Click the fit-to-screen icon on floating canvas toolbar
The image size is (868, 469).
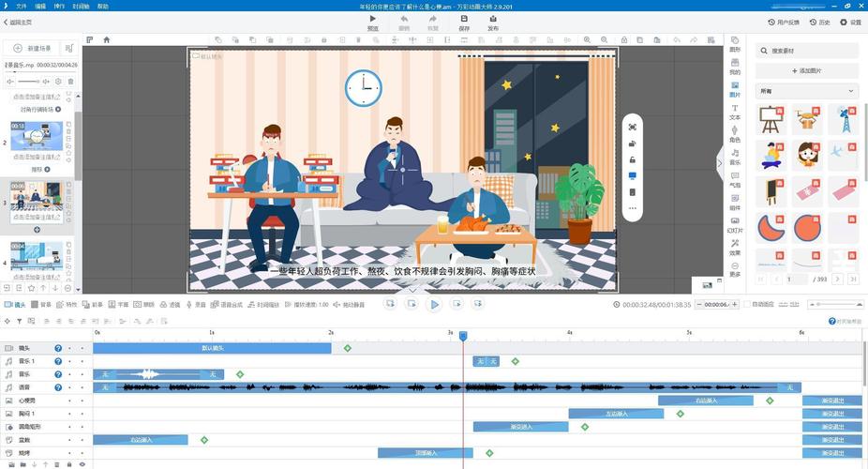(x=632, y=127)
